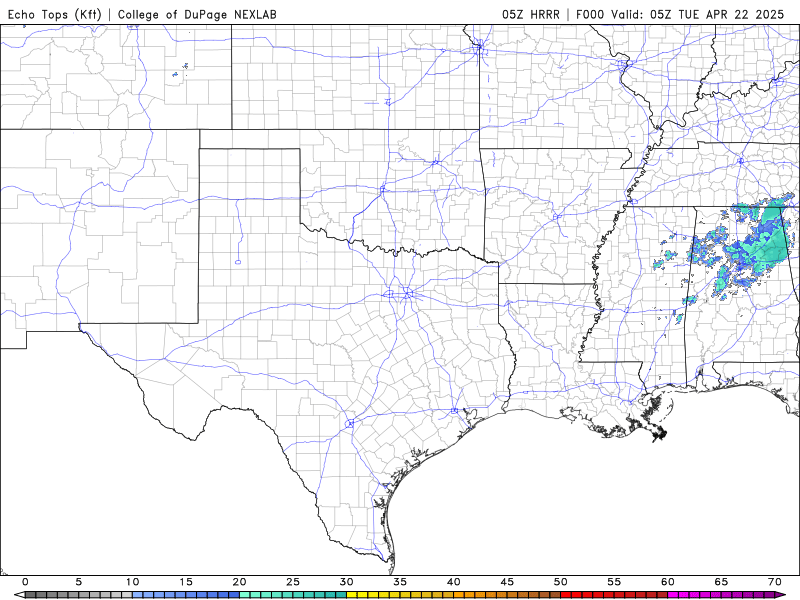The image size is (800, 600).
Task: Click the purple right arrow end of the colorbar
Action: 781,595
